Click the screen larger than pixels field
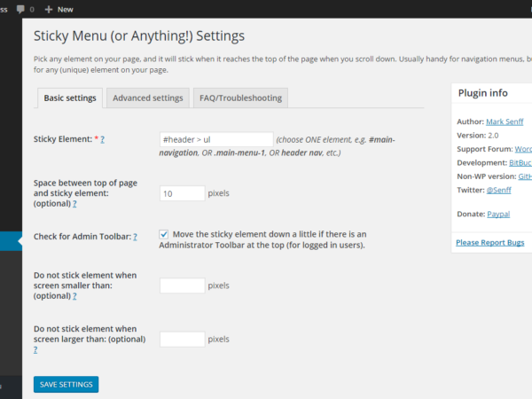Viewport: 532px width, 399px height. 182,339
